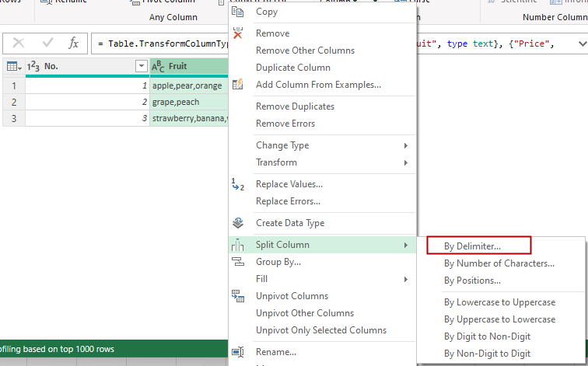Click the Create Data Type icon
The height and width of the screenshot is (366, 588).
pos(238,223)
